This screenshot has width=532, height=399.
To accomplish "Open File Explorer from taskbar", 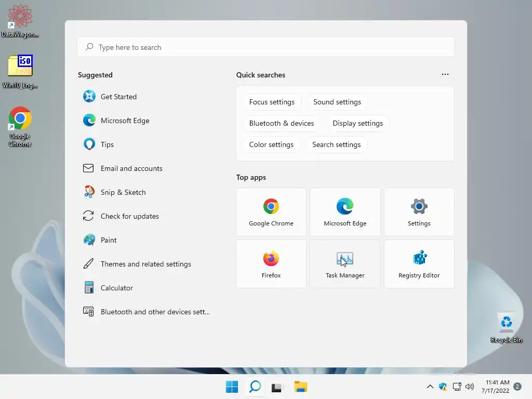I will click(301, 387).
